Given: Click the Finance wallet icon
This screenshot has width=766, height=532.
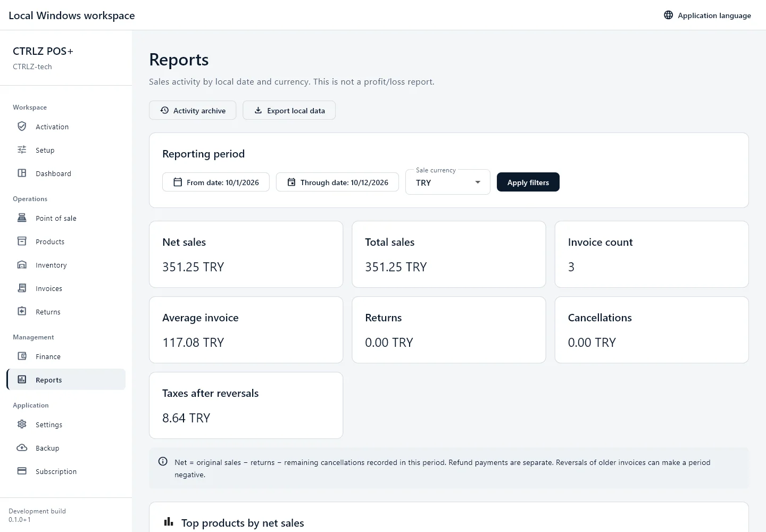Looking at the screenshot, I should point(22,356).
